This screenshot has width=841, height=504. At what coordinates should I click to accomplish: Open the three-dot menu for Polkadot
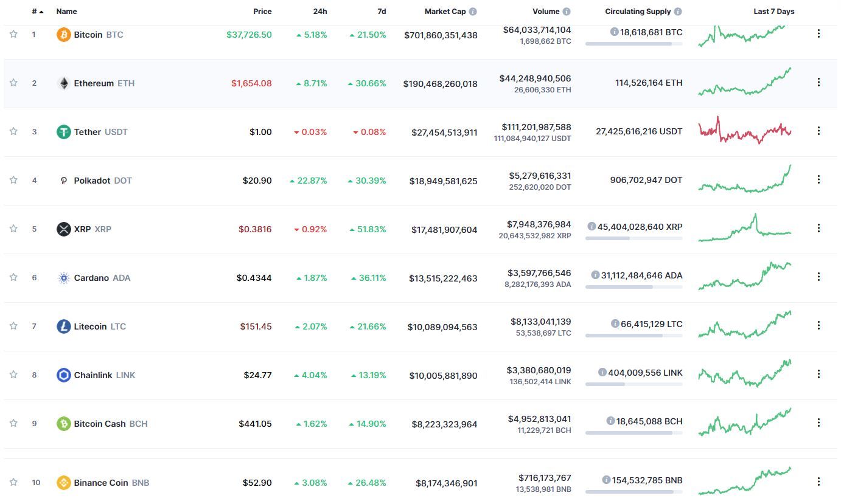[x=818, y=179]
